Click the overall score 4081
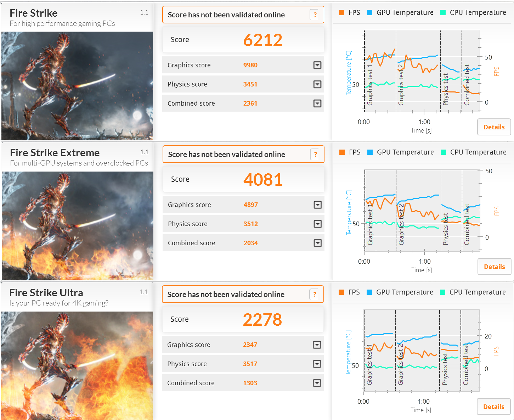 (263, 180)
